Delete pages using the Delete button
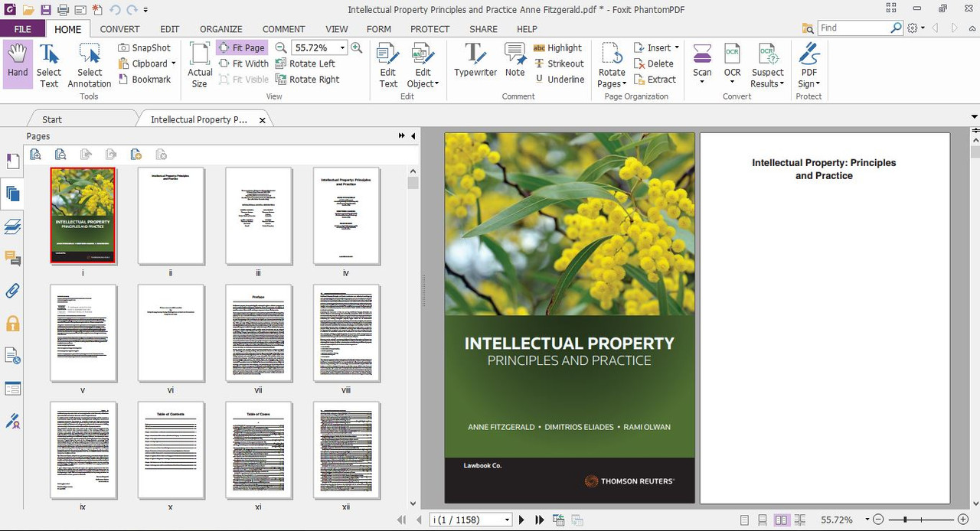 (x=654, y=64)
